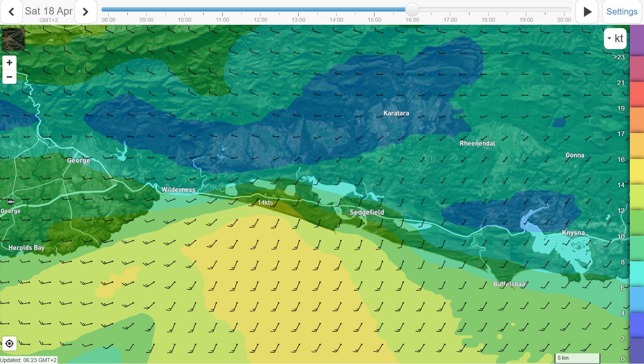Go to the previous day
Screen dimensions: 644x364
(11, 12)
